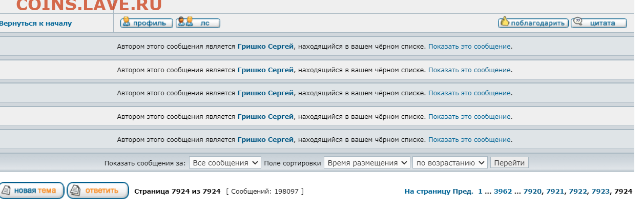Open the по возрастанию order dropdown
Viewport: 644px width, 210px height.
tap(450, 163)
